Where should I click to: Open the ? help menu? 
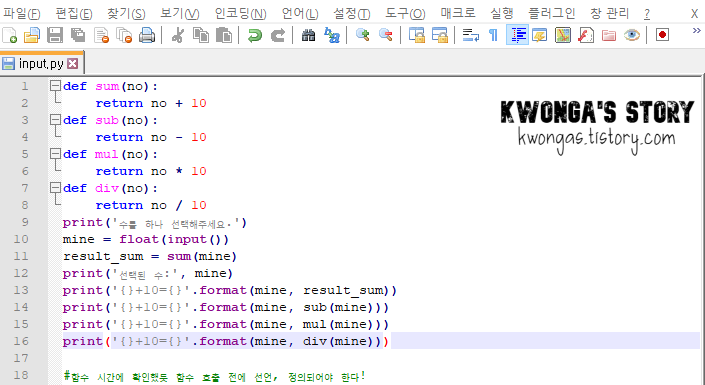[x=647, y=13]
